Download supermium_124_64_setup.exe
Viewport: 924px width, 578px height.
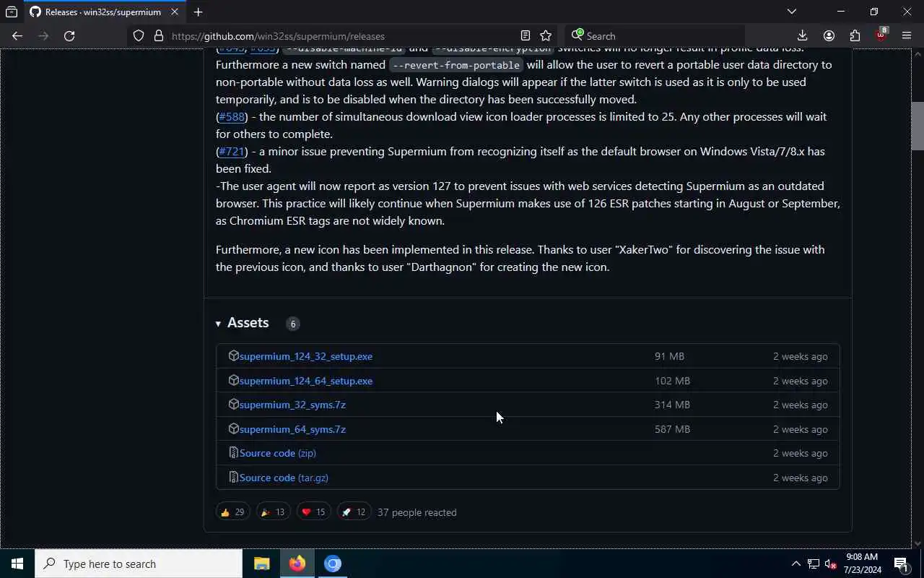pyautogui.click(x=306, y=381)
